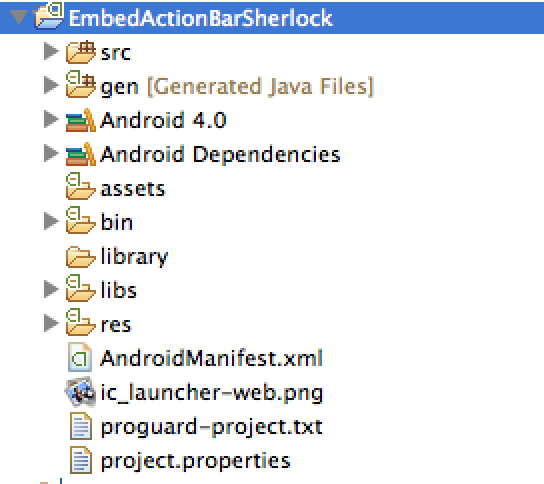Expand the libs folder arrow
Viewport: 544px width, 484px height.
point(51,289)
